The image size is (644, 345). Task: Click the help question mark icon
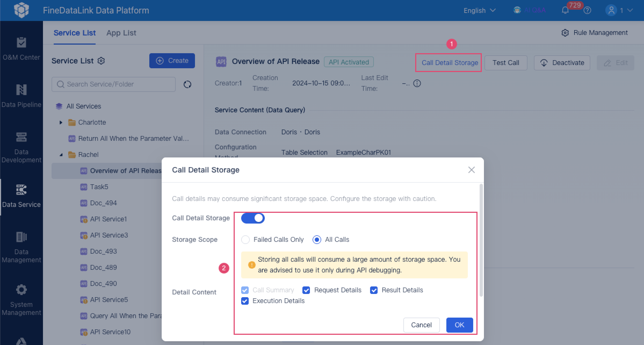587,10
